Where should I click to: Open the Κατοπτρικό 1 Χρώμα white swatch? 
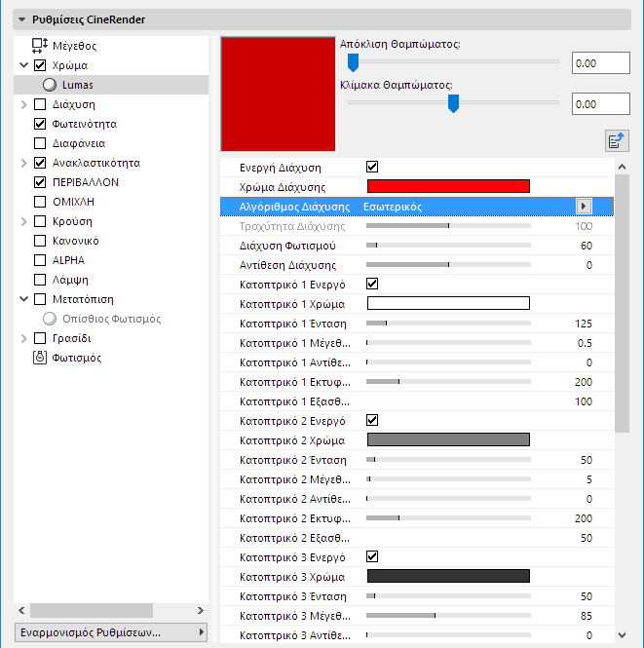click(x=448, y=303)
